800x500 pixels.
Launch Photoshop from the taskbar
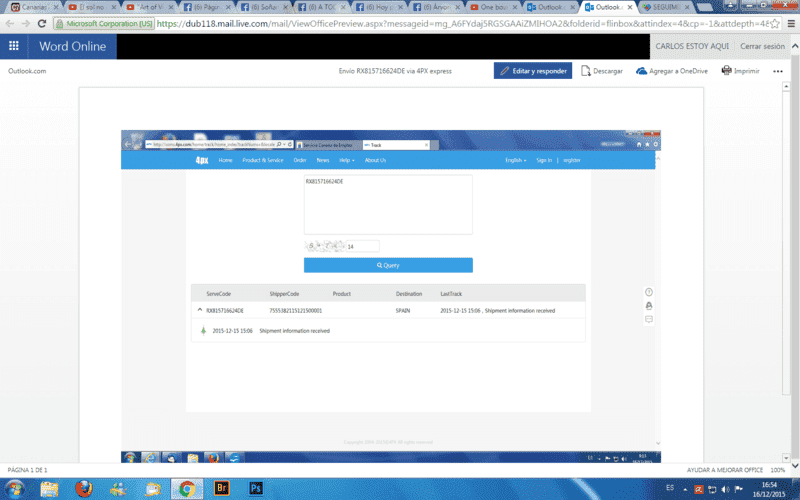pyautogui.click(x=256, y=488)
